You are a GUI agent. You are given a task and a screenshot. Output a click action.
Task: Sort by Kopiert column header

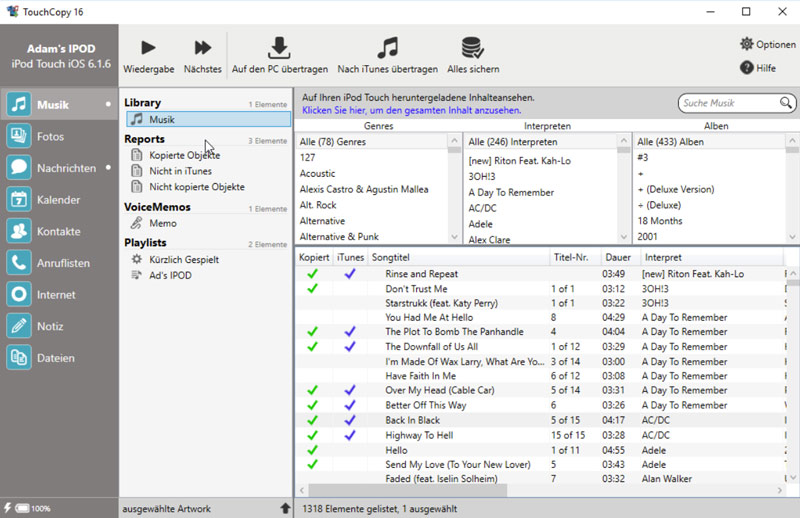314,257
